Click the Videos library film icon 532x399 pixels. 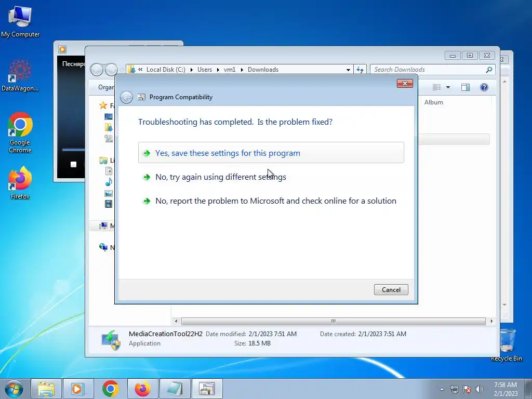click(109, 204)
